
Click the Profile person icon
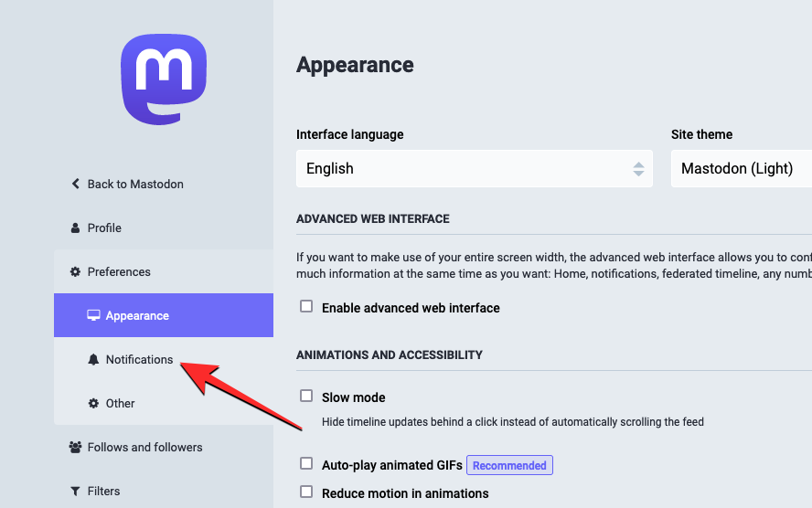75,228
